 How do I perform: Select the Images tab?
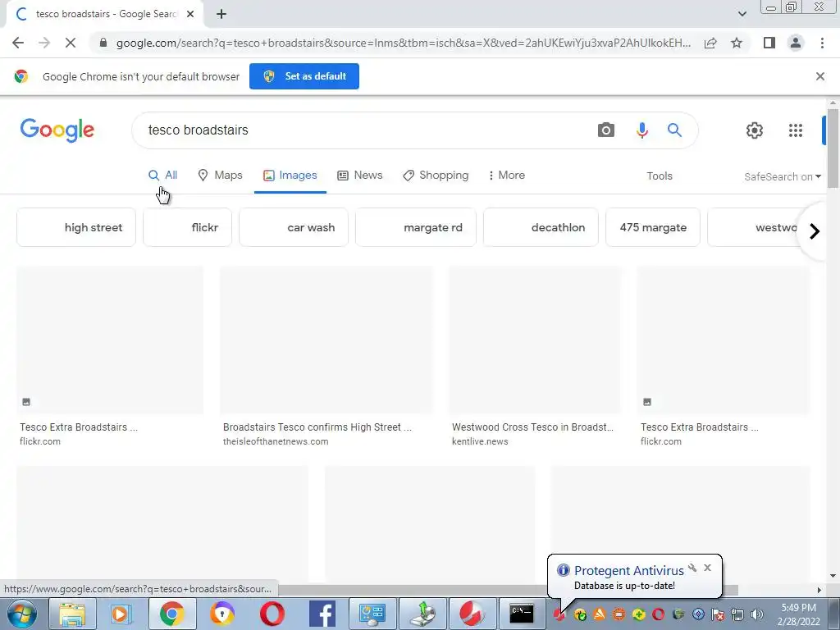290,176
